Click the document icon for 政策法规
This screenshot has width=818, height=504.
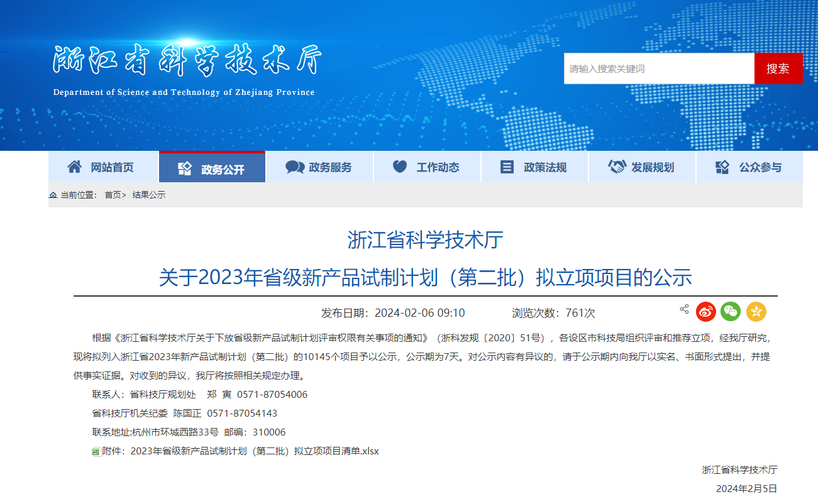click(507, 167)
